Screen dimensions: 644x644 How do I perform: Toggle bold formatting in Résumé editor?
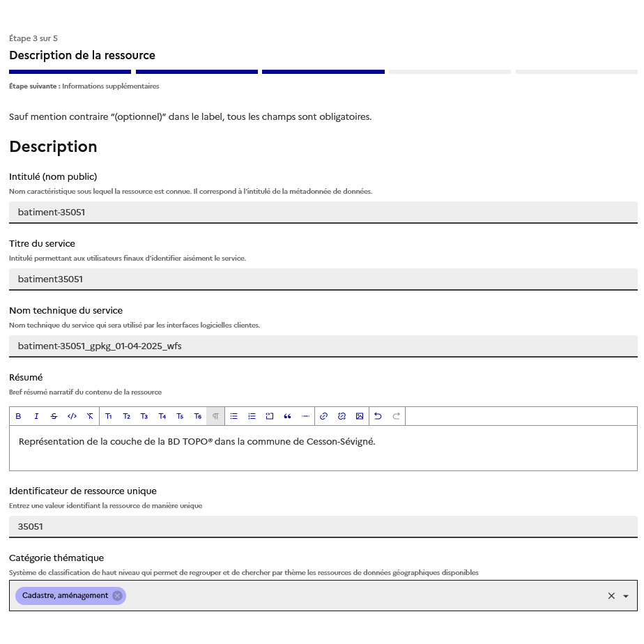18,416
